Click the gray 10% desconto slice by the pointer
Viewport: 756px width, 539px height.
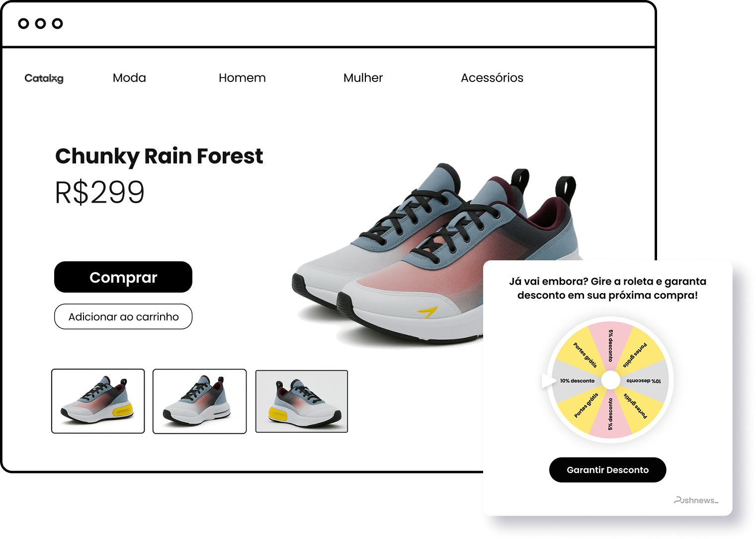click(x=577, y=381)
